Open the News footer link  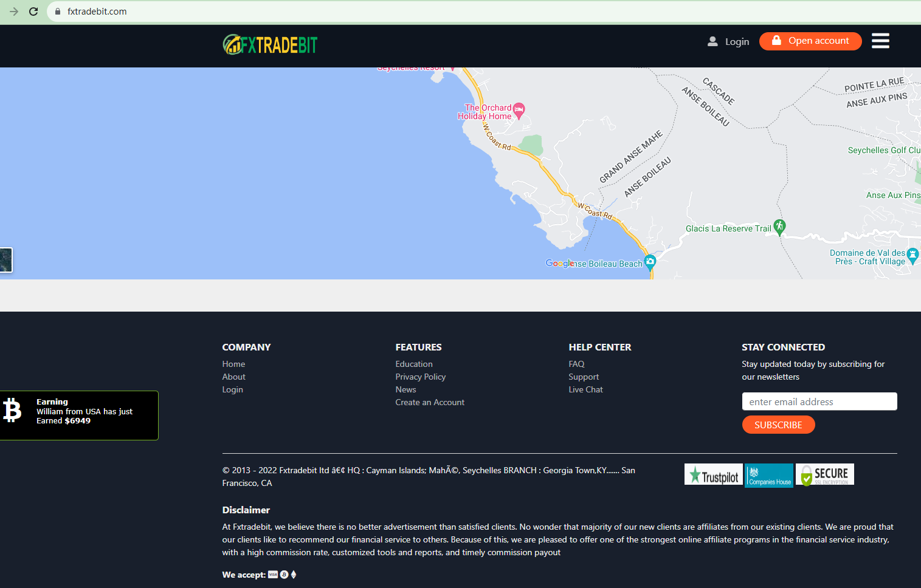405,389
